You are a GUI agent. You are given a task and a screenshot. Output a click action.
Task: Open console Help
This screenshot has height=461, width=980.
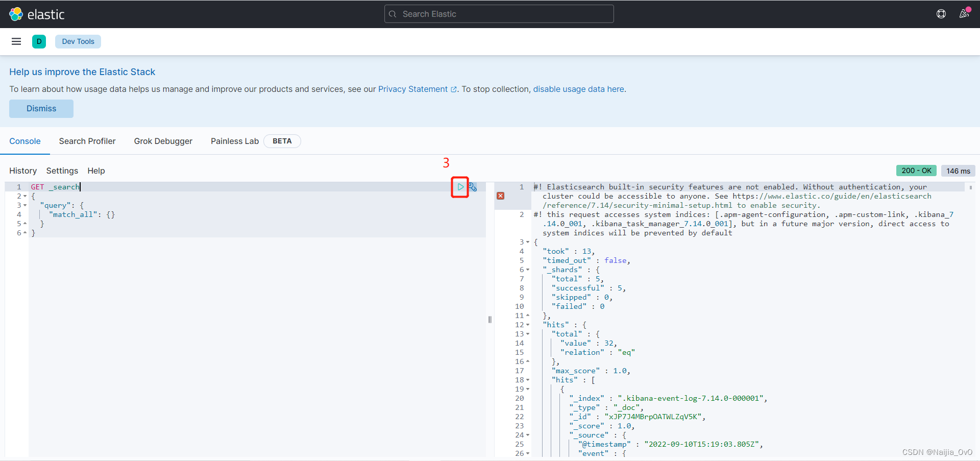[96, 171]
